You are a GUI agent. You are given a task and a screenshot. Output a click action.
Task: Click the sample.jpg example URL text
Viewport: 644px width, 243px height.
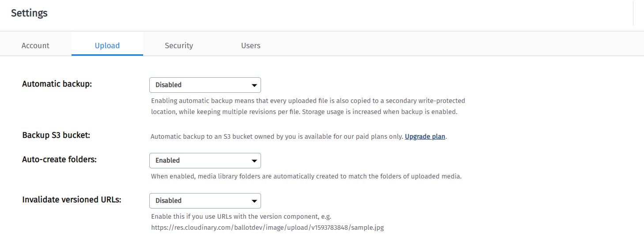(x=267, y=228)
